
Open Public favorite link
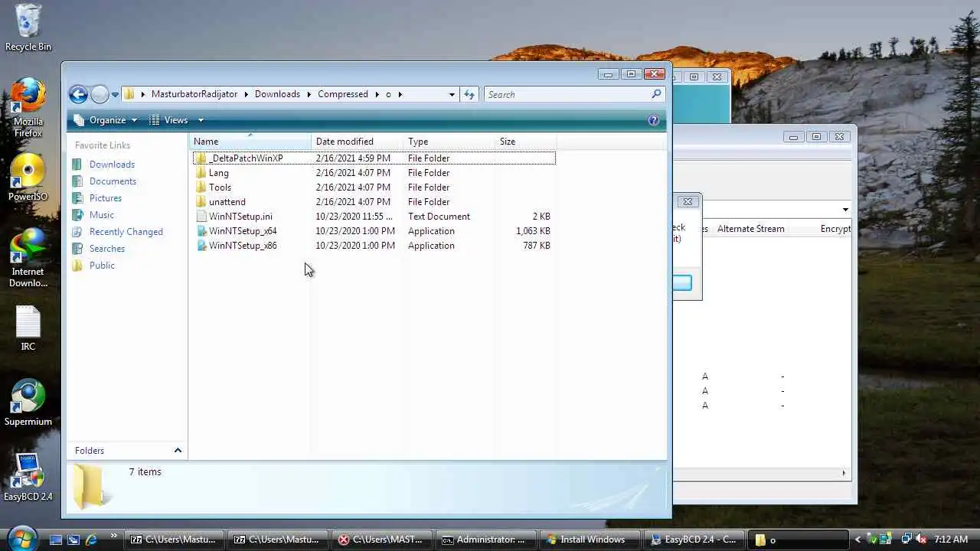tap(102, 266)
